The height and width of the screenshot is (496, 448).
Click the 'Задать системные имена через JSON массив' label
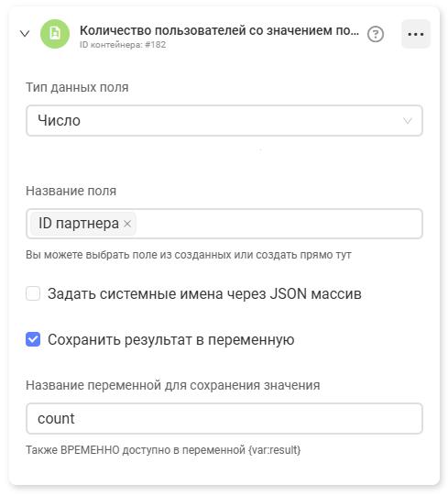click(x=204, y=294)
